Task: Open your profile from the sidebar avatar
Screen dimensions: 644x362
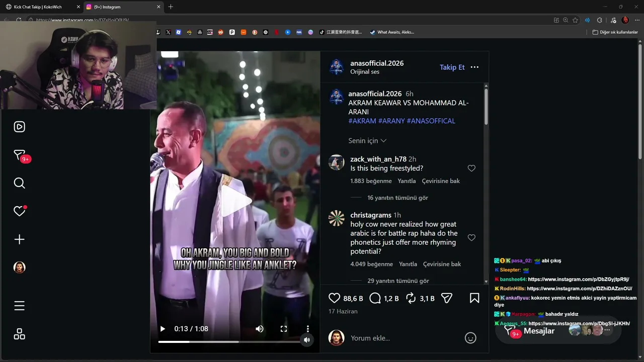Action: point(19,267)
